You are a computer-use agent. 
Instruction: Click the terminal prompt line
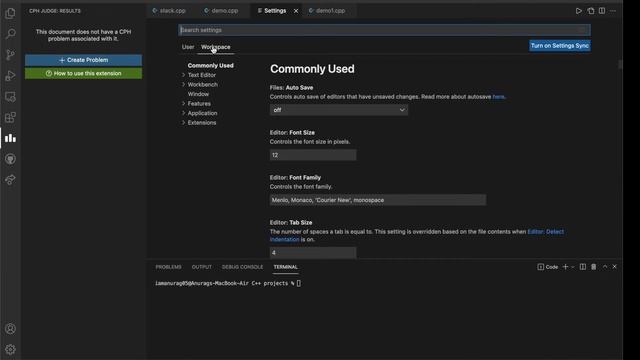coord(228,283)
